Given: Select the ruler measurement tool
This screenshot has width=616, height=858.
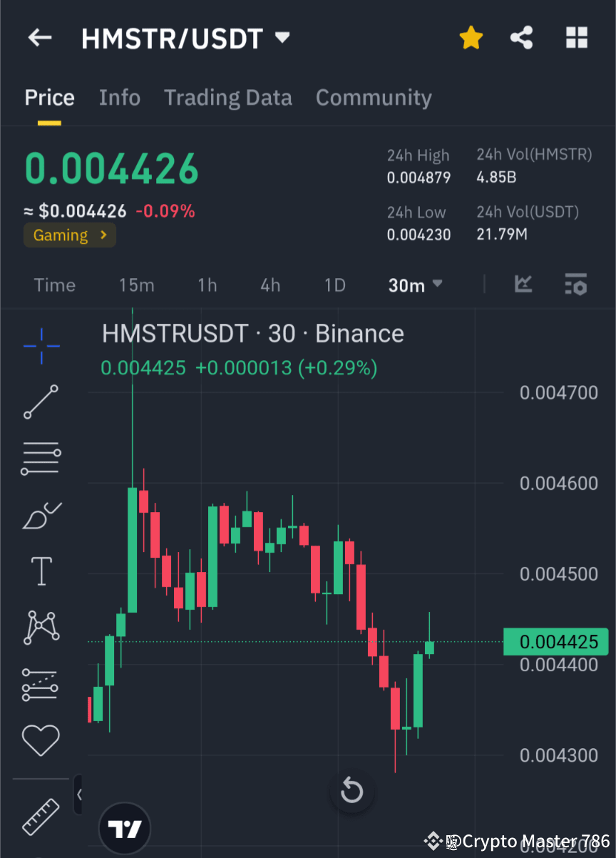Looking at the screenshot, I should [41, 815].
